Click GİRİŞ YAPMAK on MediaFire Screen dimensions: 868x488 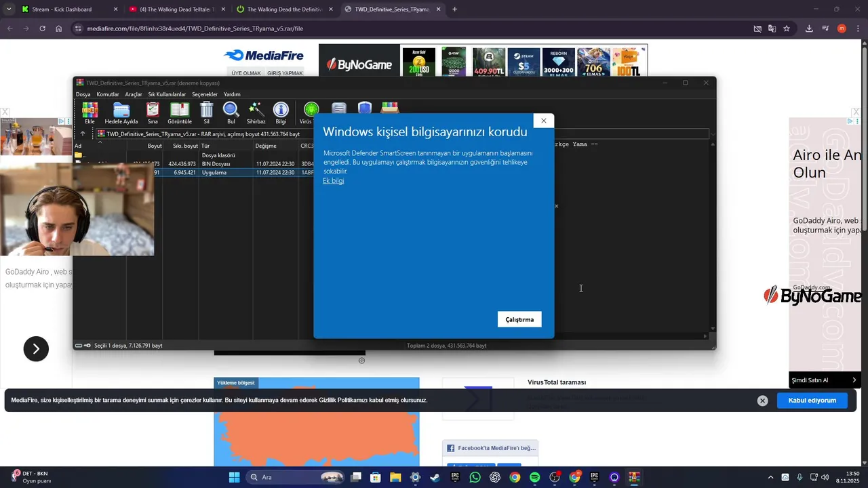(x=285, y=73)
